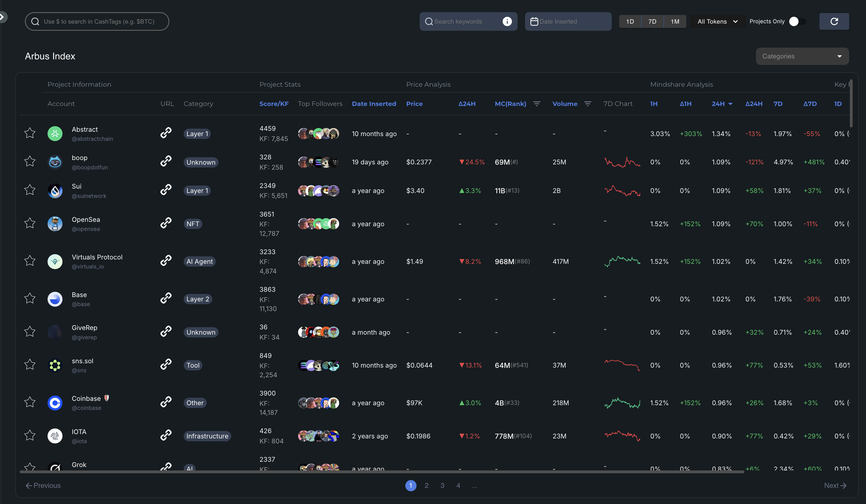Image resolution: width=866 pixels, height=504 pixels.
Task: Star boop as a favorite
Action: coord(30,162)
